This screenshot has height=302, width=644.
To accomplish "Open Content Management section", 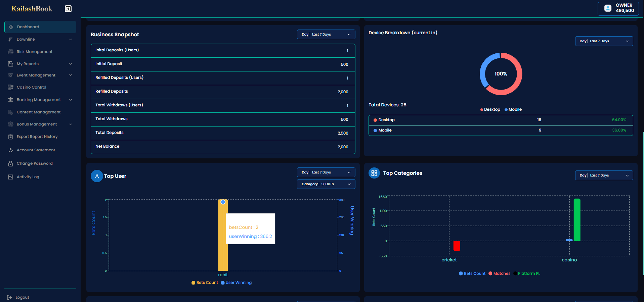I will click(39, 112).
